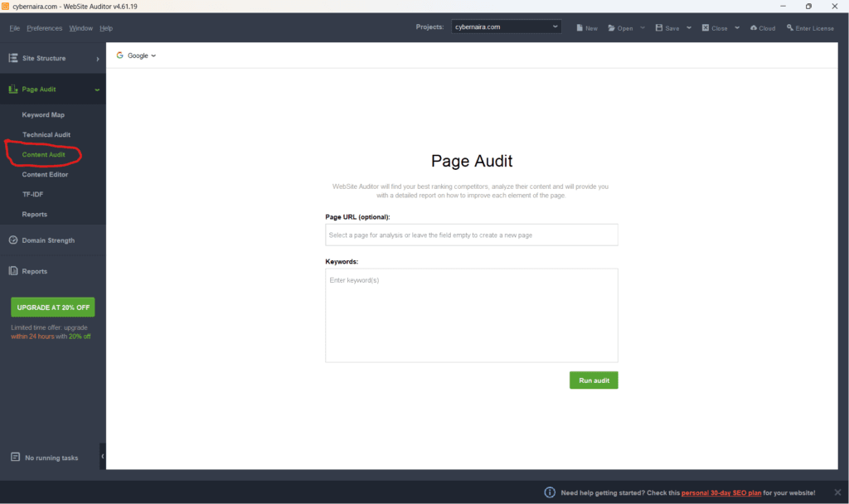Image resolution: width=849 pixels, height=504 pixels.
Task: Select Content Audit in sidebar
Action: tap(43, 154)
